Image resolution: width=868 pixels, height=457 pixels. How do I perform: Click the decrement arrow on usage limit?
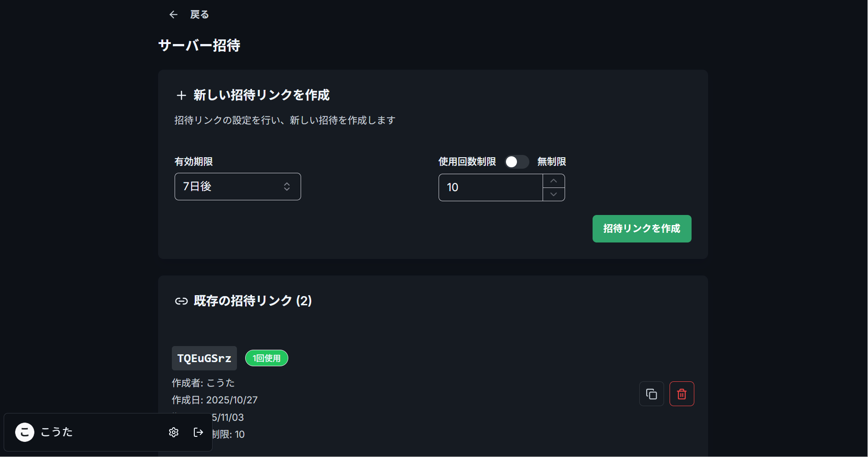click(x=554, y=194)
